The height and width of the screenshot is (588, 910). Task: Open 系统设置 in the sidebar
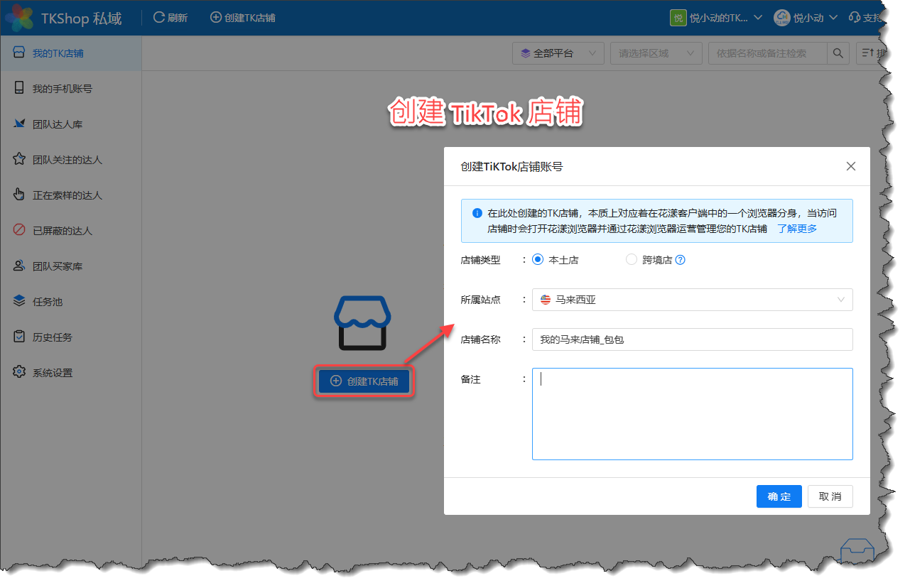pos(71,373)
